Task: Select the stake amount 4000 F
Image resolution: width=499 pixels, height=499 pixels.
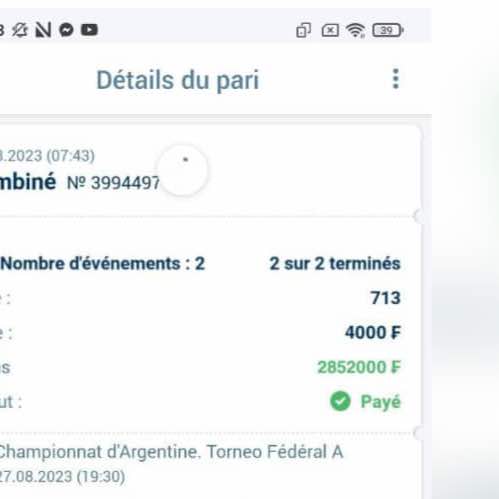Action: tap(373, 332)
